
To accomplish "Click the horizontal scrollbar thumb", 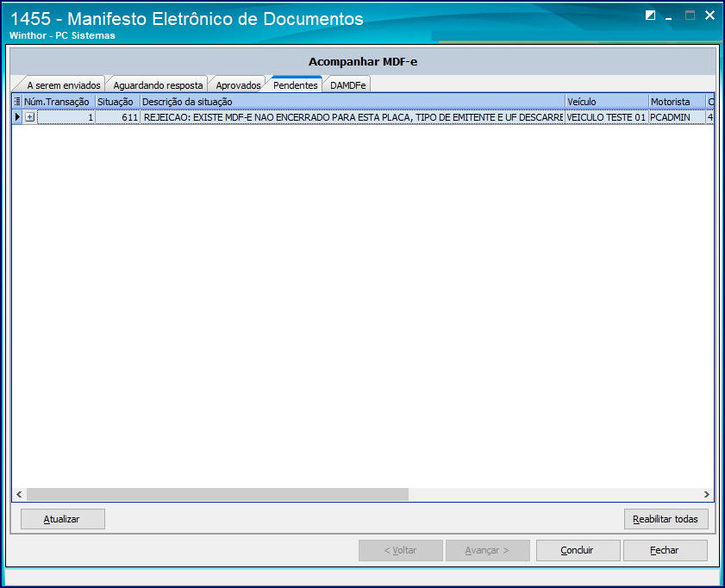I will (217, 494).
